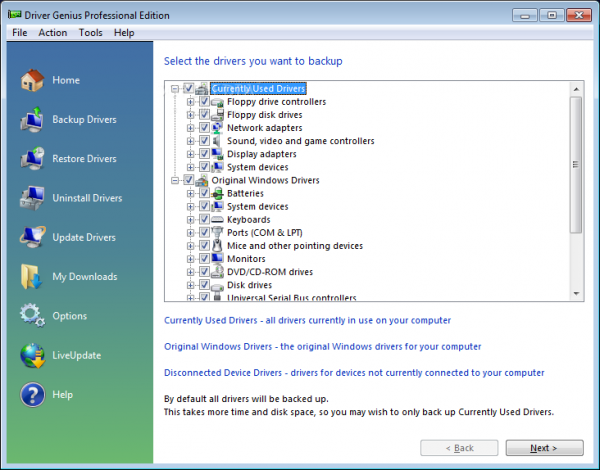Expand the DVD/CD-ROM drives node
The width and height of the screenshot is (600, 470).
(x=190, y=272)
